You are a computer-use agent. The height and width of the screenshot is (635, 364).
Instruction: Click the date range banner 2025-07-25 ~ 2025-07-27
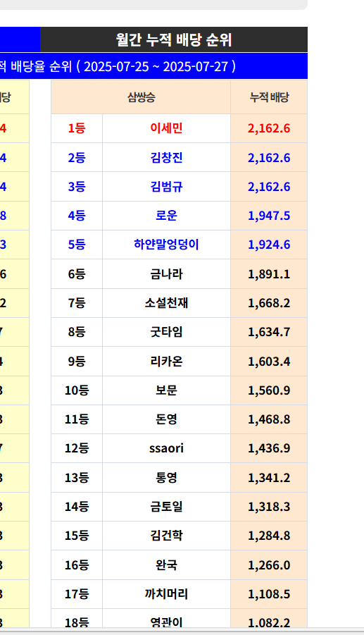[153, 66]
